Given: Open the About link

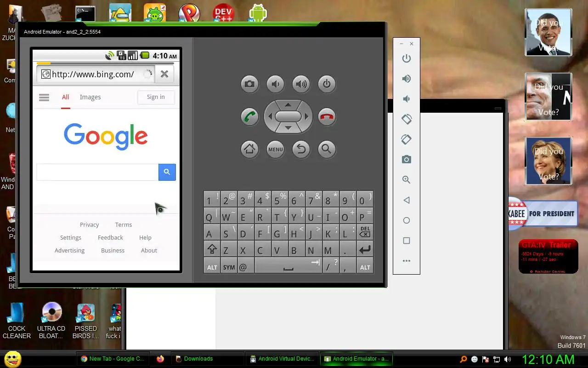Looking at the screenshot, I should [x=149, y=250].
